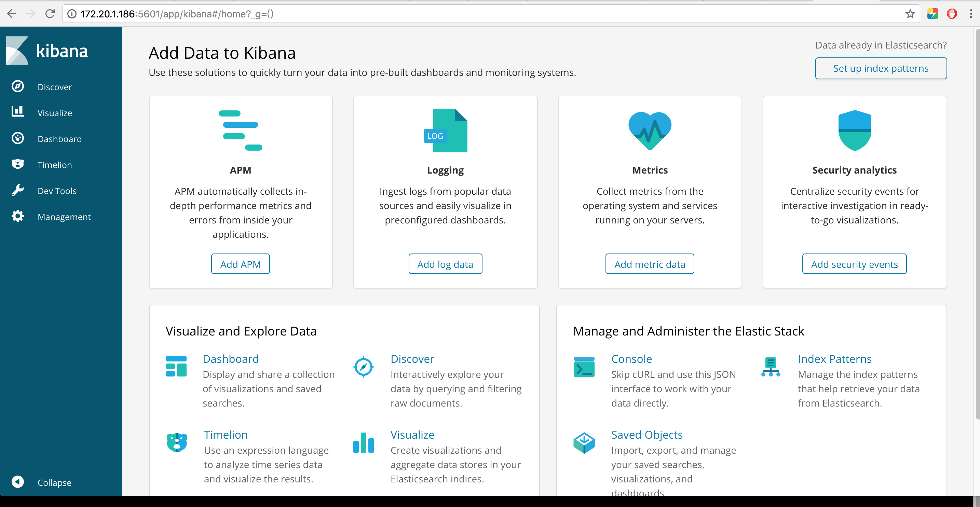Open the browser three-dot menu
Viewport: 980px width, 507px height.
click(x=971, y=14)
